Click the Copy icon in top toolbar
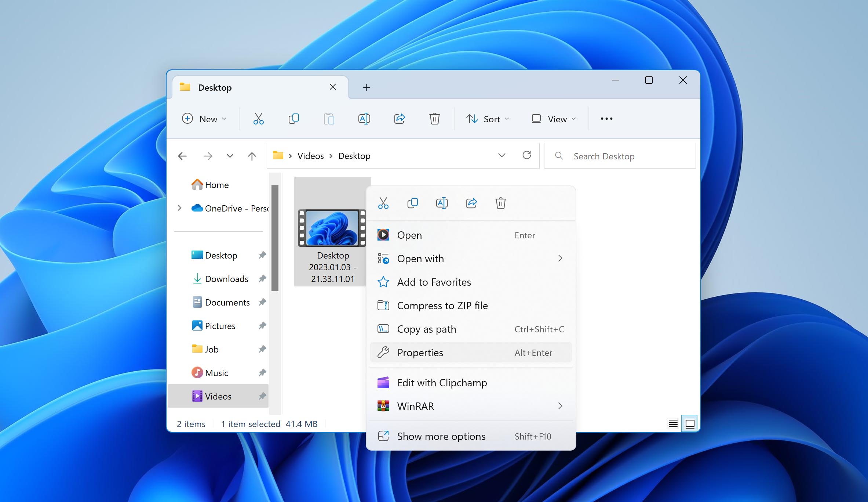This screenshot has height=502, width=868. coord(293,119)
